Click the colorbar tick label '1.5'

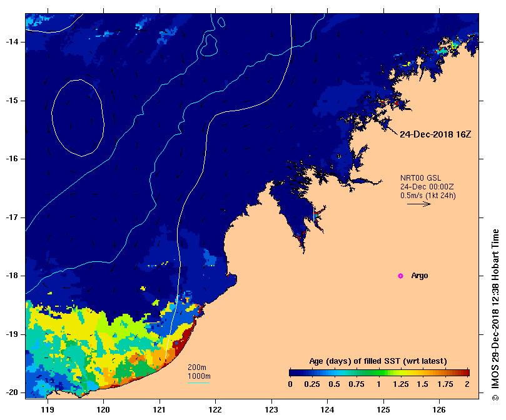pyautogui.click(x=423, y=384)
